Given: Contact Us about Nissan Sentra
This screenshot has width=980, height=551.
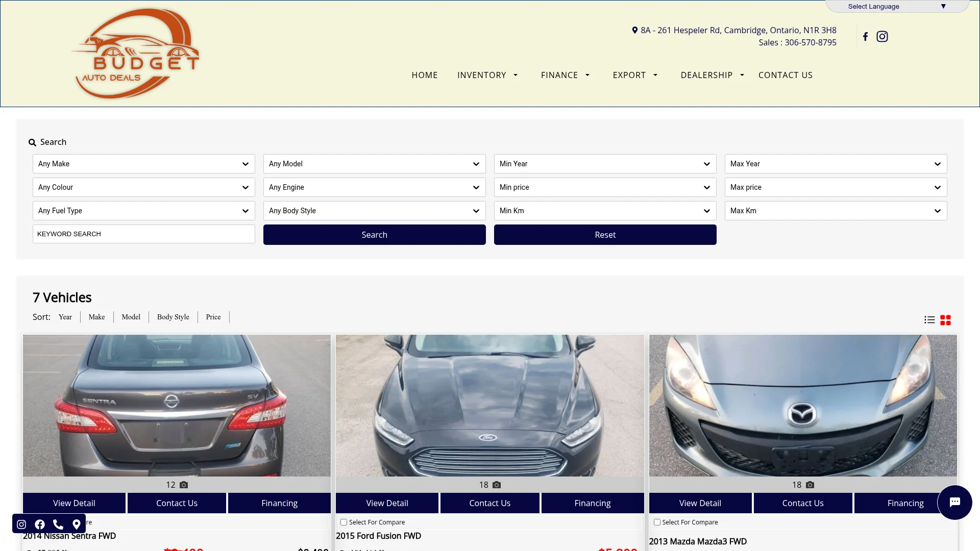Looking at the screenshot, I should coord(177,503).
